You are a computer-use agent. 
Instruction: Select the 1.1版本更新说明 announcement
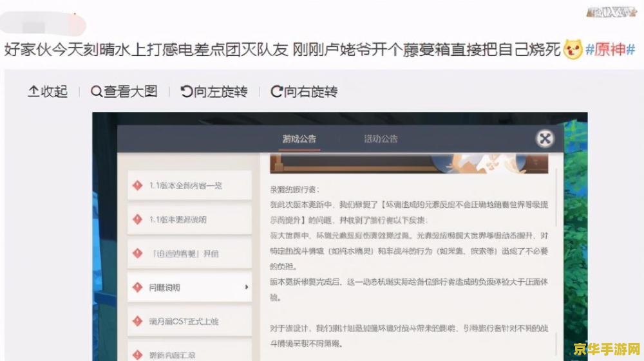pyautogui.click(x=189, y=220)
